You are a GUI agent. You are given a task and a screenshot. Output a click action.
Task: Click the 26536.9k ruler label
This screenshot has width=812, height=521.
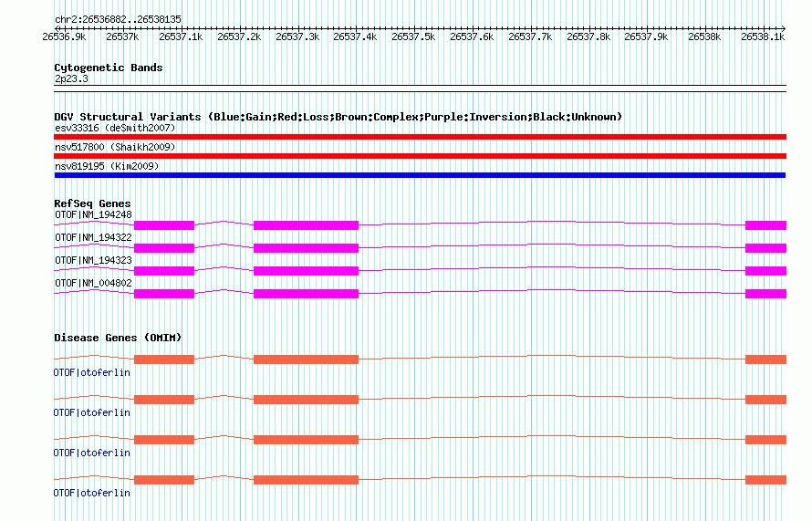tap(64, 36)
